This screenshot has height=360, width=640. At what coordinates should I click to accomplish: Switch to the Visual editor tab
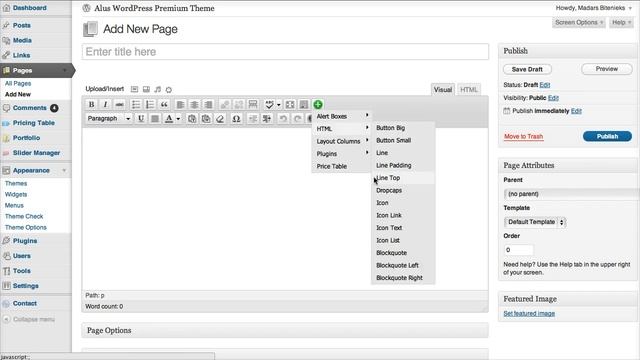click(x=443, y=89)
